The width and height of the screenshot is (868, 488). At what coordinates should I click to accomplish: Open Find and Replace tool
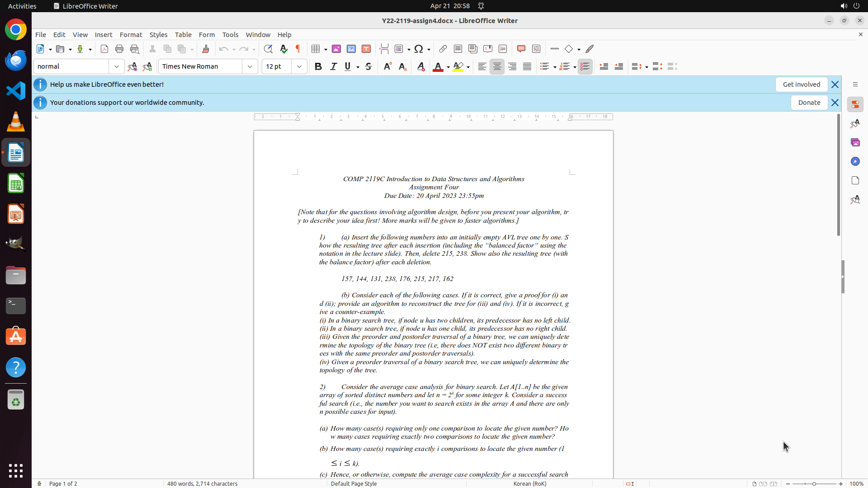click(x=268, y=49)
